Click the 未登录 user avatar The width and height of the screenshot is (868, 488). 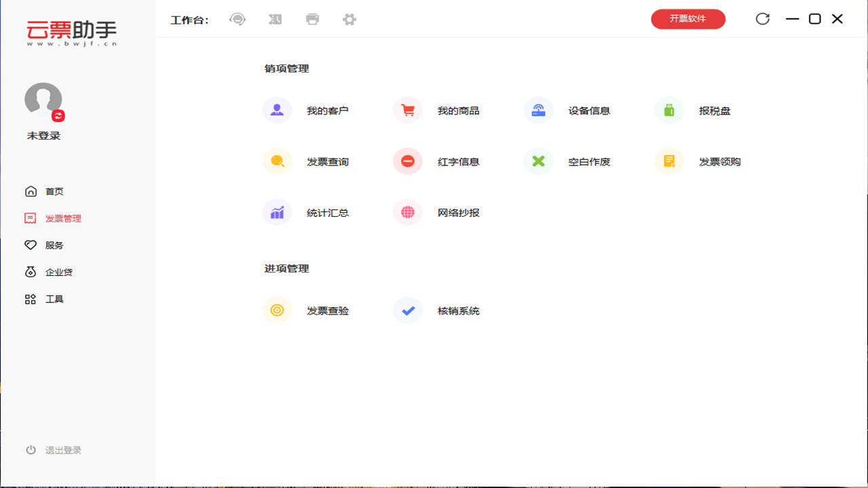point(43,99)
